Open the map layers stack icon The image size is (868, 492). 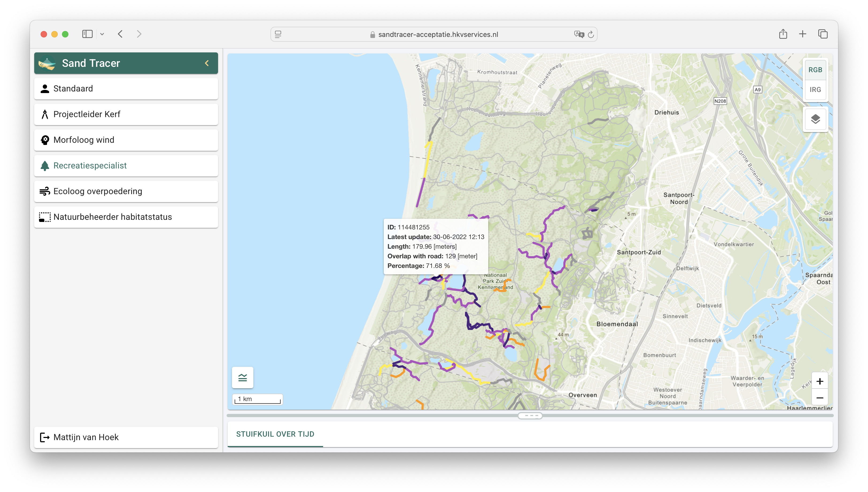[x=815, y=119]
